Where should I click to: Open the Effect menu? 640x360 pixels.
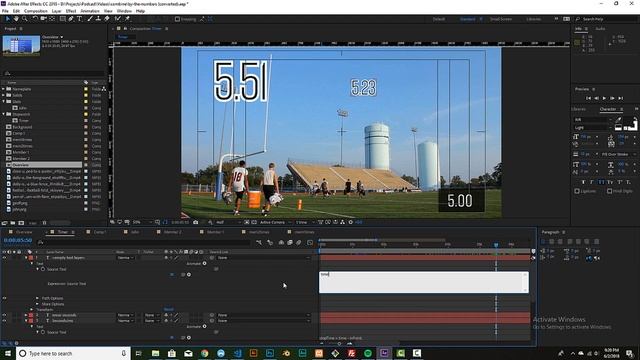point(71,11)
